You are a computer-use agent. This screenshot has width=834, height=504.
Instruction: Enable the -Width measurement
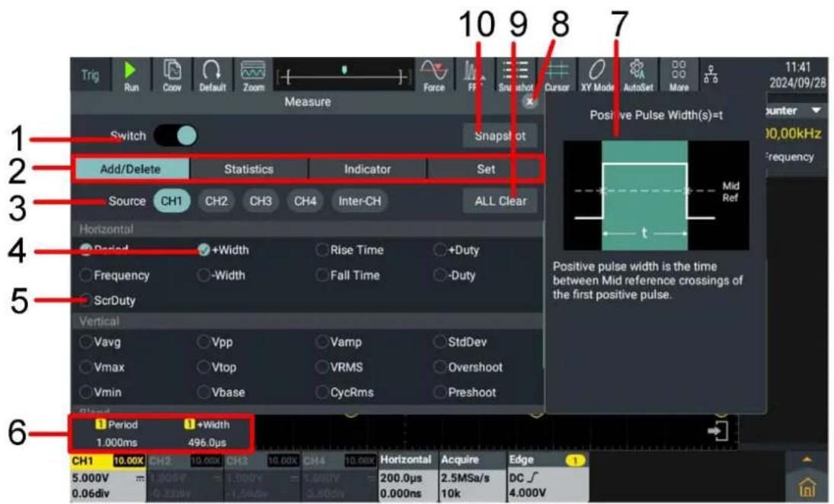(x=203, y=275)
